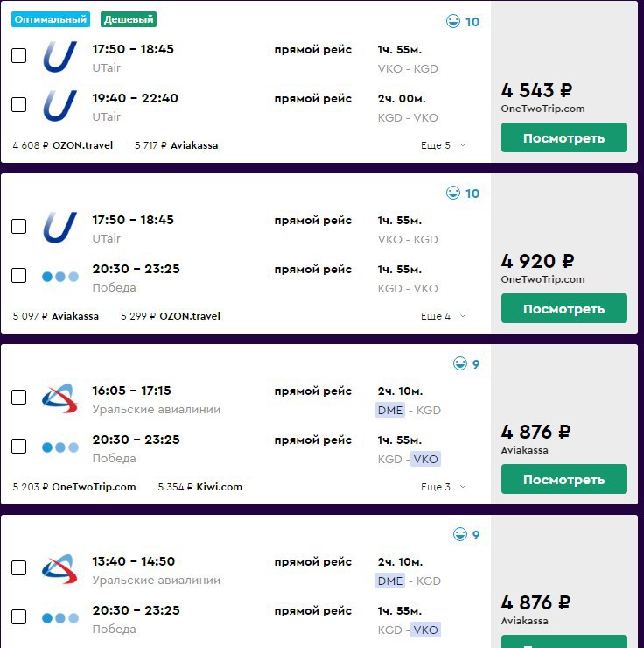Tick checkbox for UTair 17:50 – 18:45 in first card
This screenshot has width=644, height=648.
[18, 55]
